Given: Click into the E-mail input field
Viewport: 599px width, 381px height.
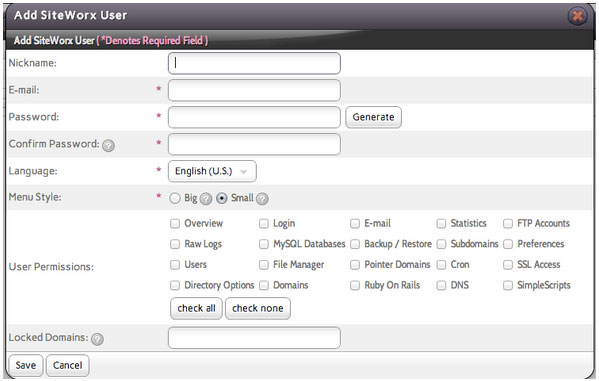Looking at the screenshot, I should pyautogui.click(x=254, y=91).
